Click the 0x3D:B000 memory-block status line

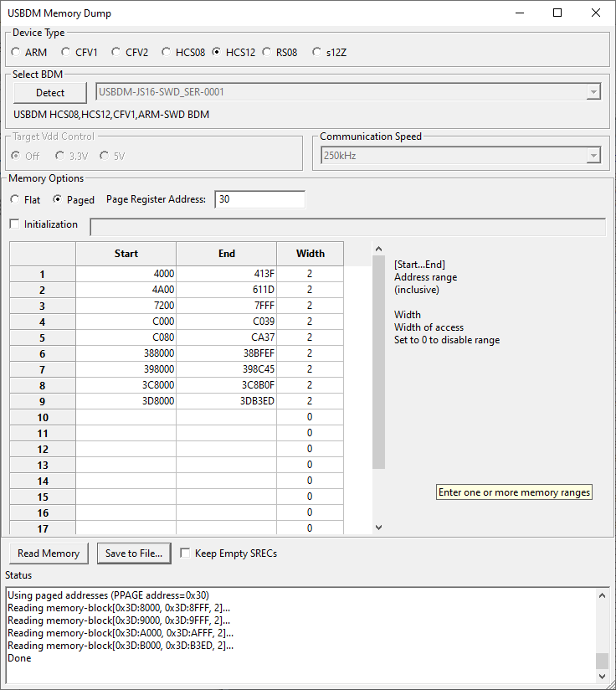pos(121,646)
